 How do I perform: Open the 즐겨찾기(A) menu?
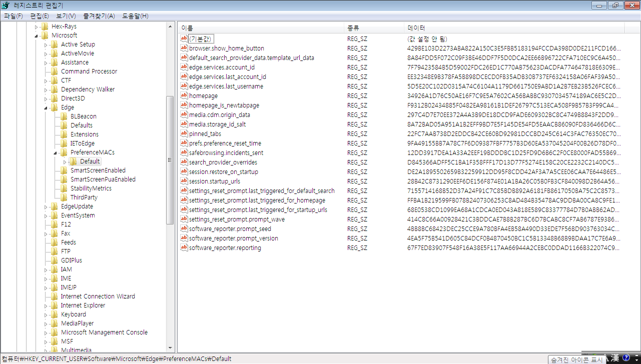click(x=99, y=16)
